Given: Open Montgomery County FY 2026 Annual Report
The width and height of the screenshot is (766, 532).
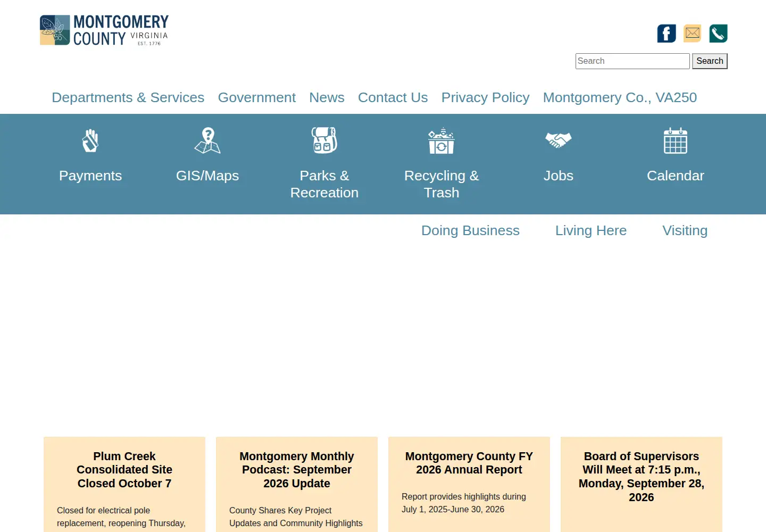Looking at the screenshot, I should pos(469,463).
